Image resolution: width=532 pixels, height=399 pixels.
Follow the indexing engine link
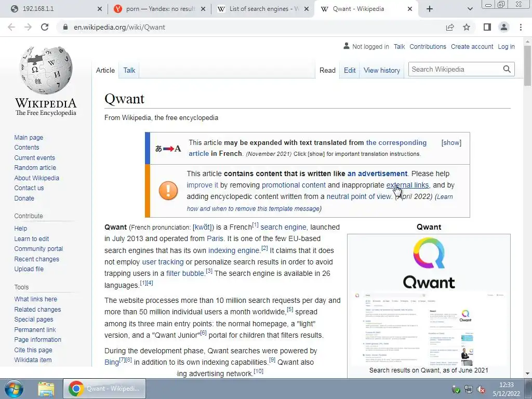pyautogui.click(x=234, y=251)
